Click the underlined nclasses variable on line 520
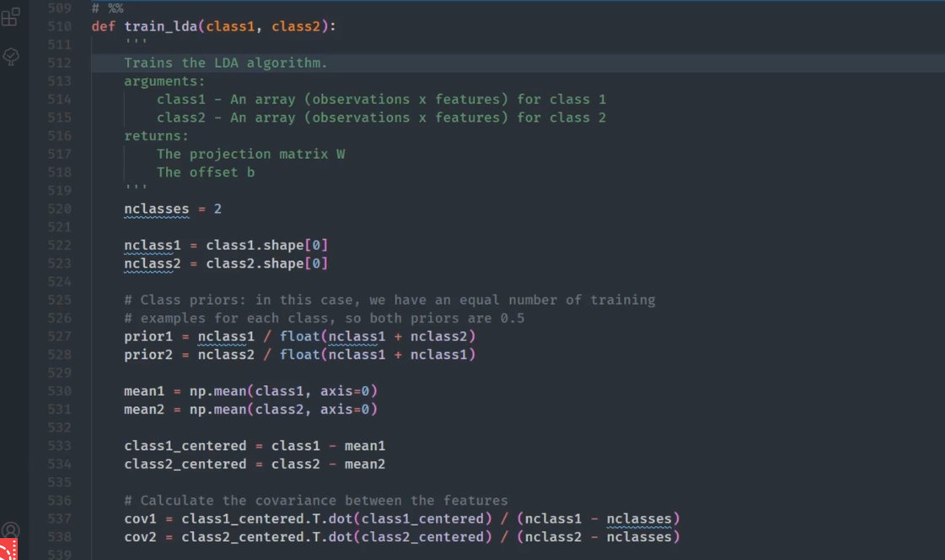Screen dimensions: 945x560 click(156, 208)
